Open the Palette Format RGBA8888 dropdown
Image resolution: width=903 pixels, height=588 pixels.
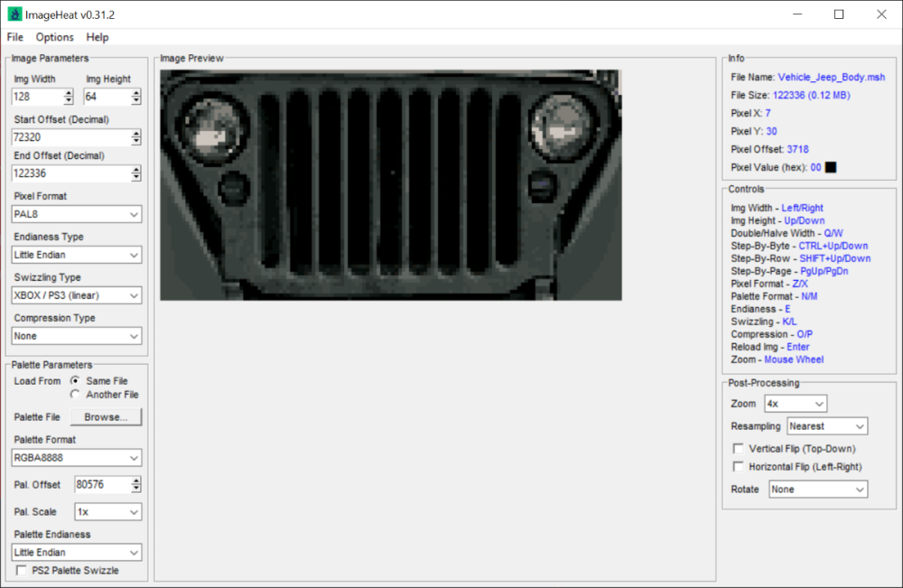click(77, 458)
